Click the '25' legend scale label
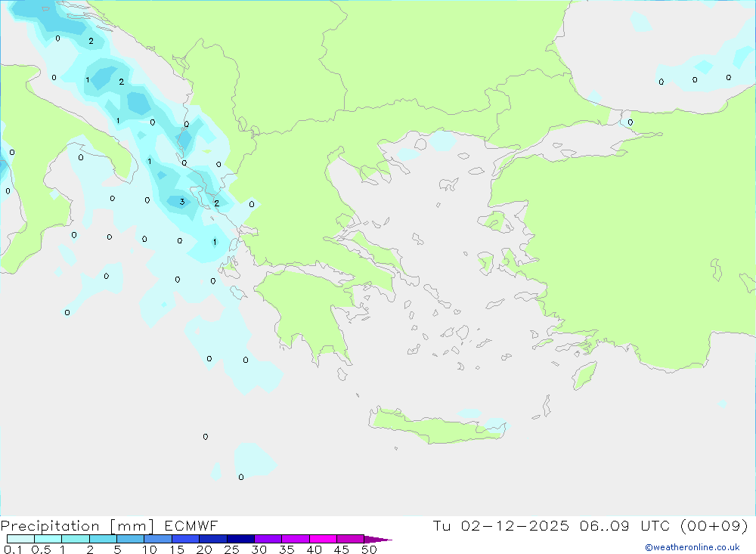The width and height of the screenshot is (756, 554). pyautogui.click(x=232, y=549)
